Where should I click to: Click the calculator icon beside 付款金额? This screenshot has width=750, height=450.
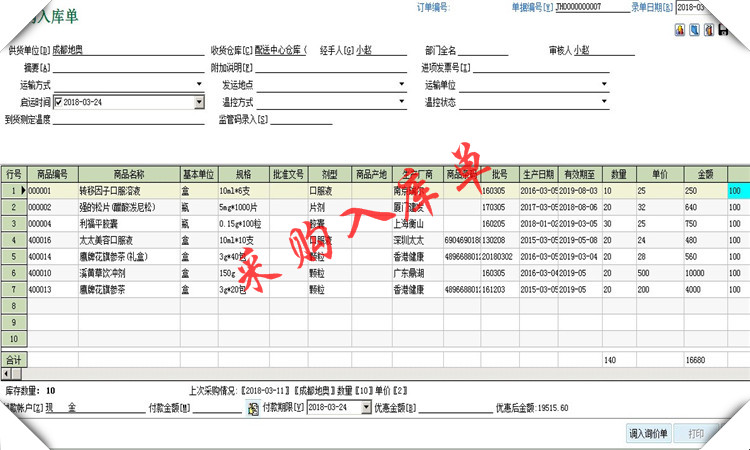(x=253, y=408)
